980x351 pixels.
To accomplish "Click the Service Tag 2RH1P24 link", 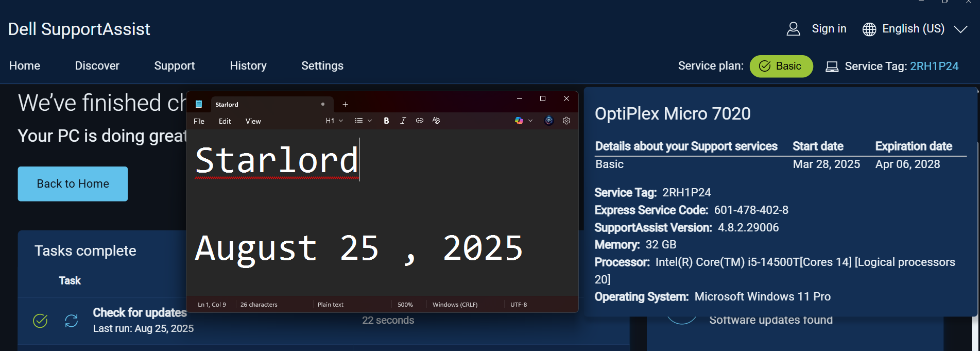I will click(934, 66).
